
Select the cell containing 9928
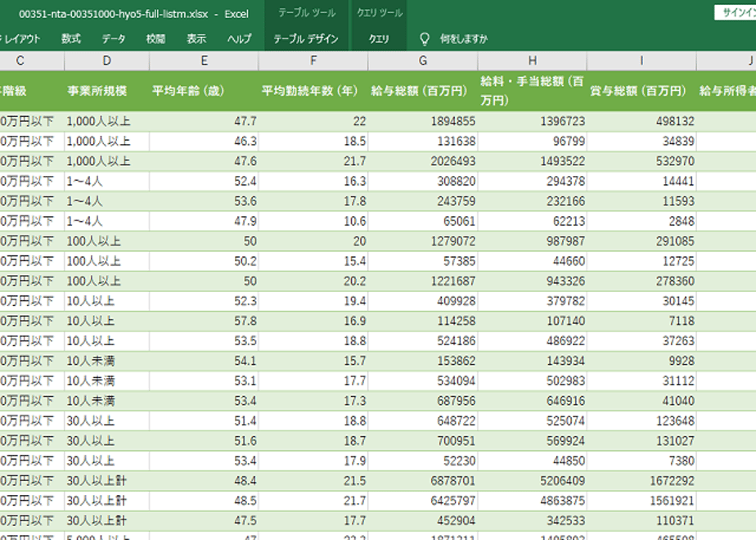tap(641, 362)
